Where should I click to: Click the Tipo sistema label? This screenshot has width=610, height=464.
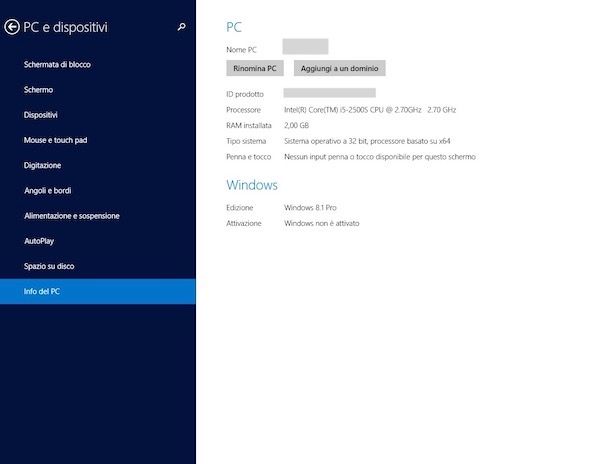[246, 141]
